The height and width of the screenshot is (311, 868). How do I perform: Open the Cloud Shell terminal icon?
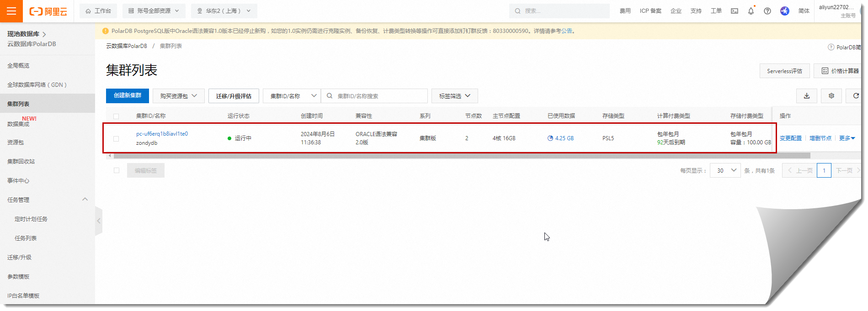[734, 11]
